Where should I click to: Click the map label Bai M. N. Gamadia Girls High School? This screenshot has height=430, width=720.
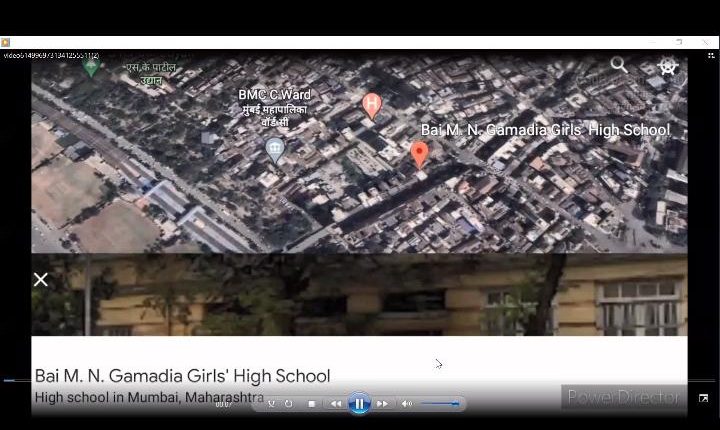click(x=546, y=130)
